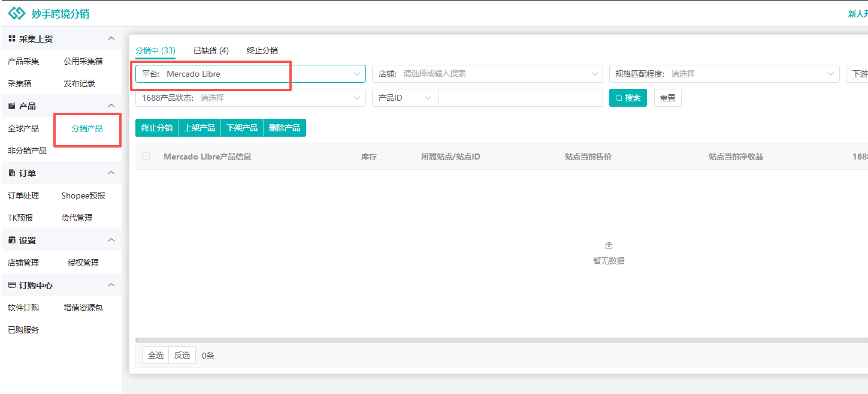Open the 1688产品状态 dropdown
This screenshot has width=868, height=394.
(x=250, y=98)
